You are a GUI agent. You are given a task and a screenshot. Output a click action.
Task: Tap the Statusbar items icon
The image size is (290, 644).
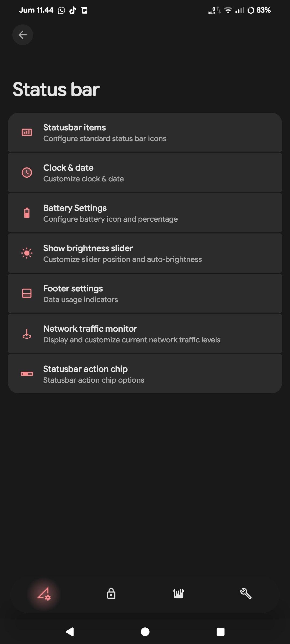(27, 132)
